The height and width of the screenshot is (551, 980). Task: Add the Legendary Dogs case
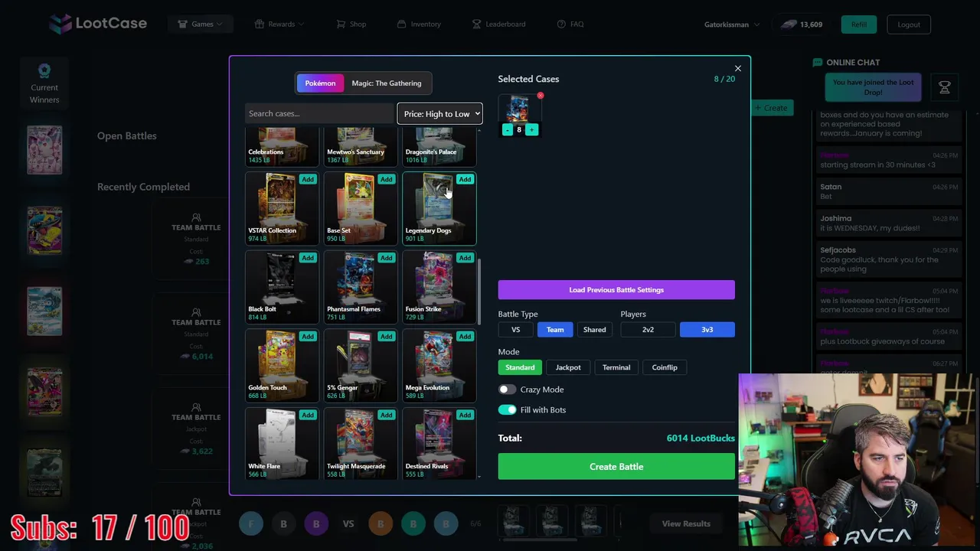[465, 179]
